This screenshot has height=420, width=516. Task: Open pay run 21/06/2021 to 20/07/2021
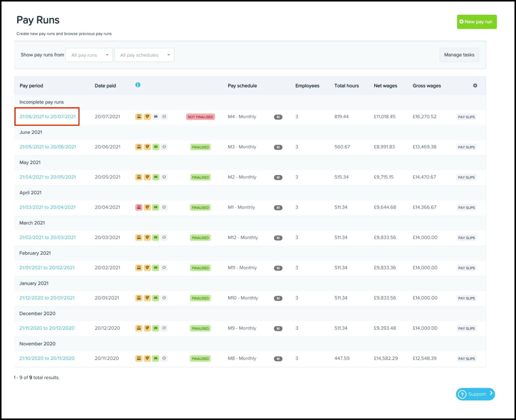(x=48, y=117)
